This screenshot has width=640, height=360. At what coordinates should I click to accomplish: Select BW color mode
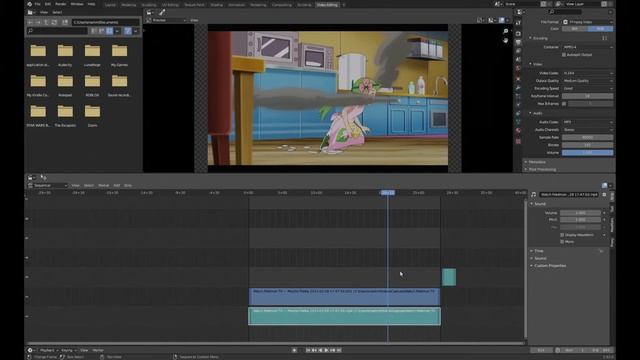[575, 29]
